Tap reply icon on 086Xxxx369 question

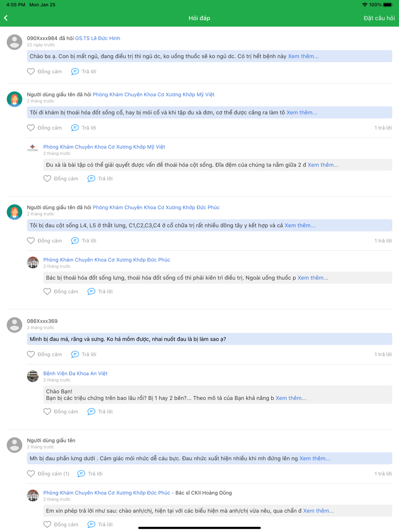75,354
